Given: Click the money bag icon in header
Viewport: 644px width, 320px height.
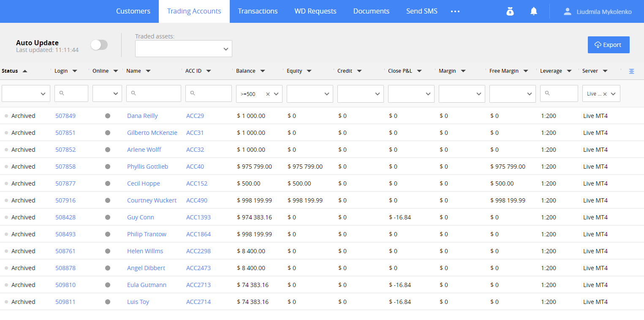Looking at the screenshot, I should coord(510,11).
